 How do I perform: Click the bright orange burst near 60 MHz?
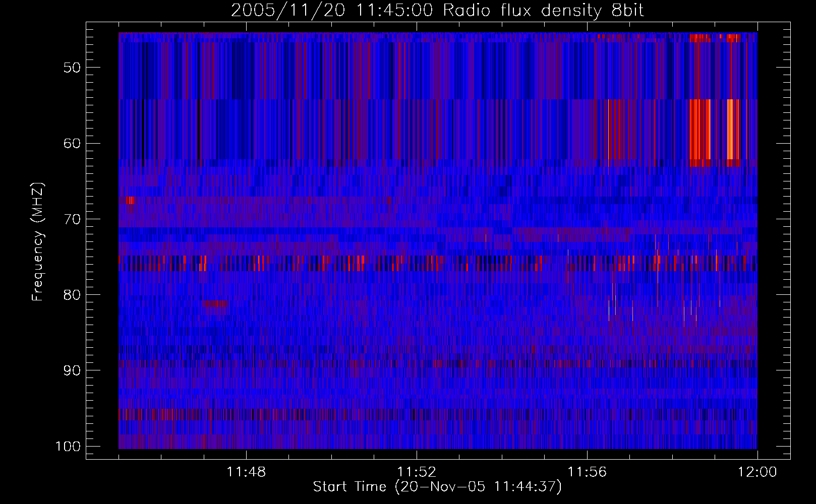pyautogui.click(x=700, y=130)
